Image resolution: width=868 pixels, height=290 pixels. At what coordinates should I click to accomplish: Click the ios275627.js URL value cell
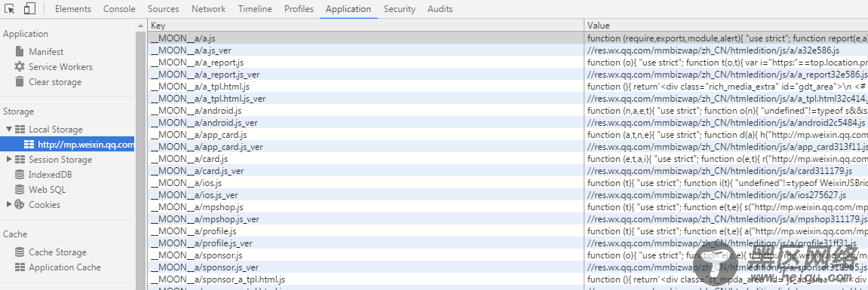(x=726, y=195)
